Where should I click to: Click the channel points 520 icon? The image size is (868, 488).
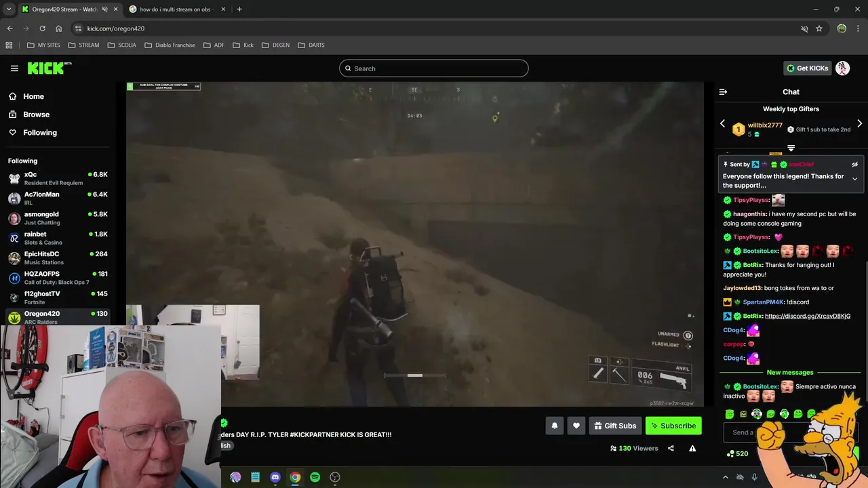pos(730,453)
